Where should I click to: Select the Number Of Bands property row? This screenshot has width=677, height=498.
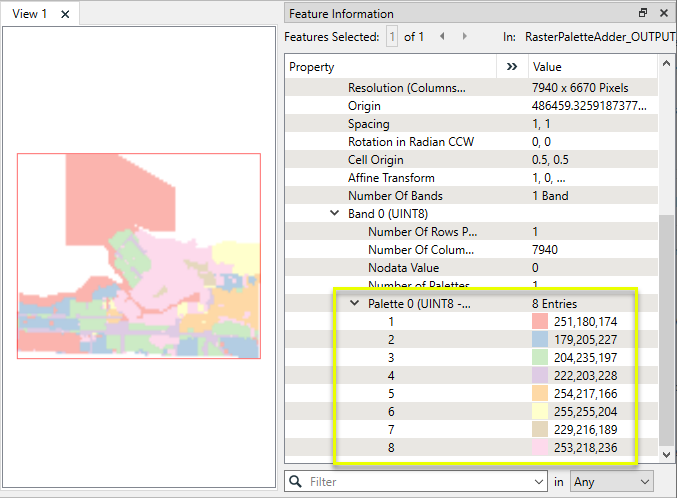(395, 195)
